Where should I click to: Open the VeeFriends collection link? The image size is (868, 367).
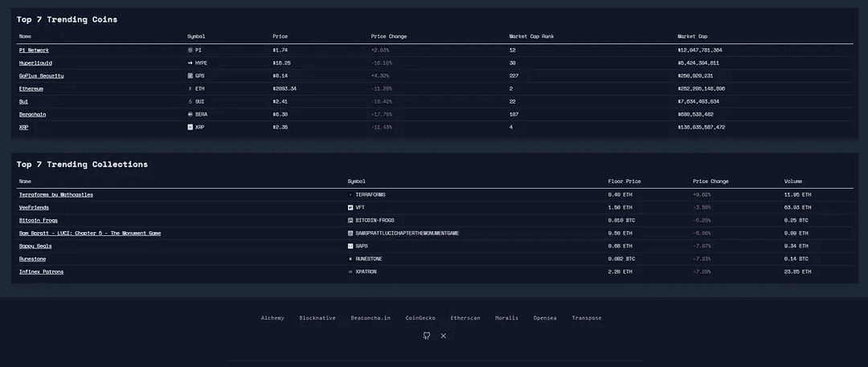(34, 207)
